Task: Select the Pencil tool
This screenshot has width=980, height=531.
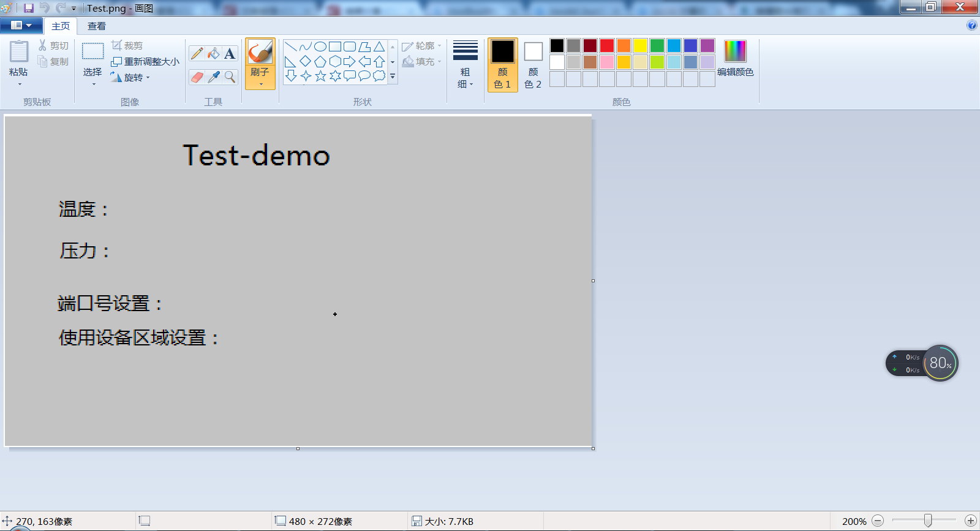Action: coord(197,53)
